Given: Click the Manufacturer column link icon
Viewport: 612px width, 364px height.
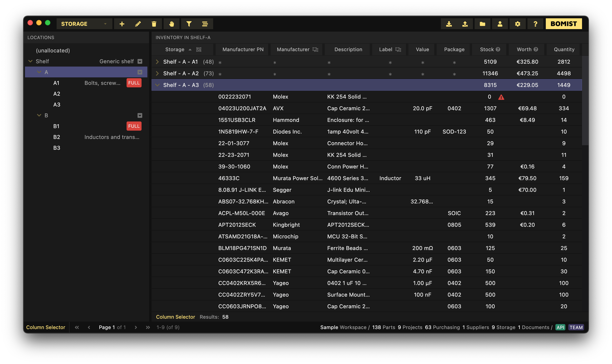Looking at the screenshot, I should [x=315, y=50].
